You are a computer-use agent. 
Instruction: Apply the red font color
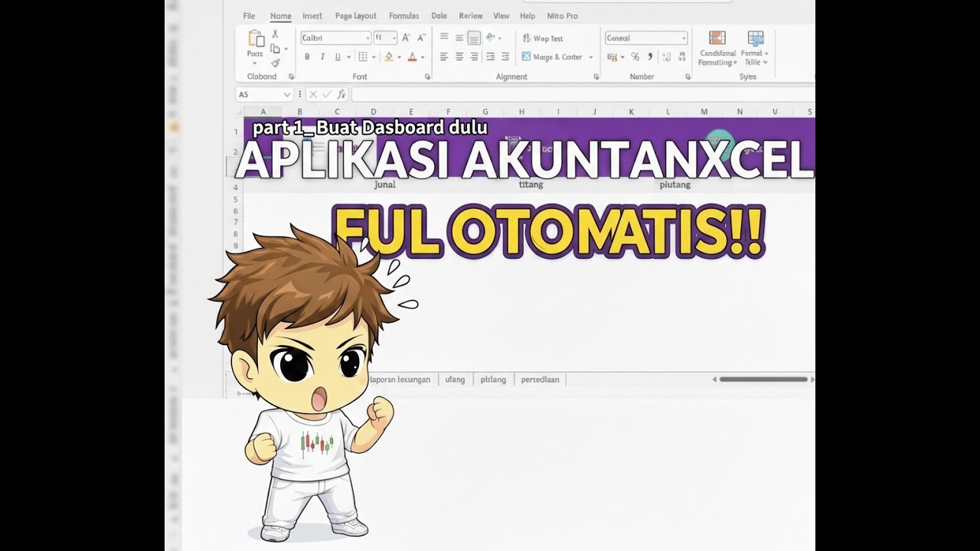pos(412,57)
